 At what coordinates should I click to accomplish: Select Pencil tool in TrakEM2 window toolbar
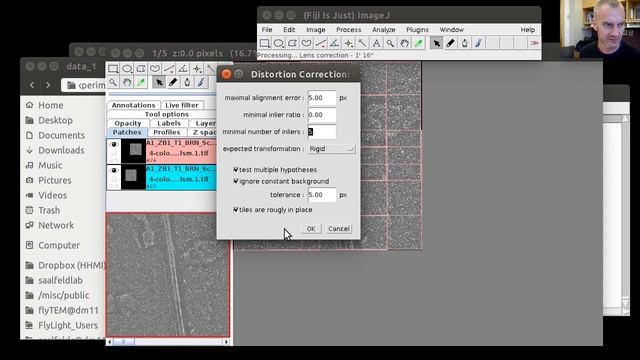click(x=173, y=82)
